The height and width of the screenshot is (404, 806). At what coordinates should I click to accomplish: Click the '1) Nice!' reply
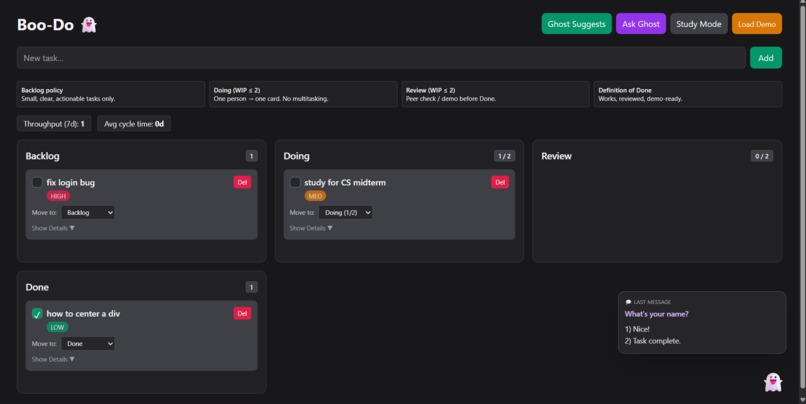point(637,328)
